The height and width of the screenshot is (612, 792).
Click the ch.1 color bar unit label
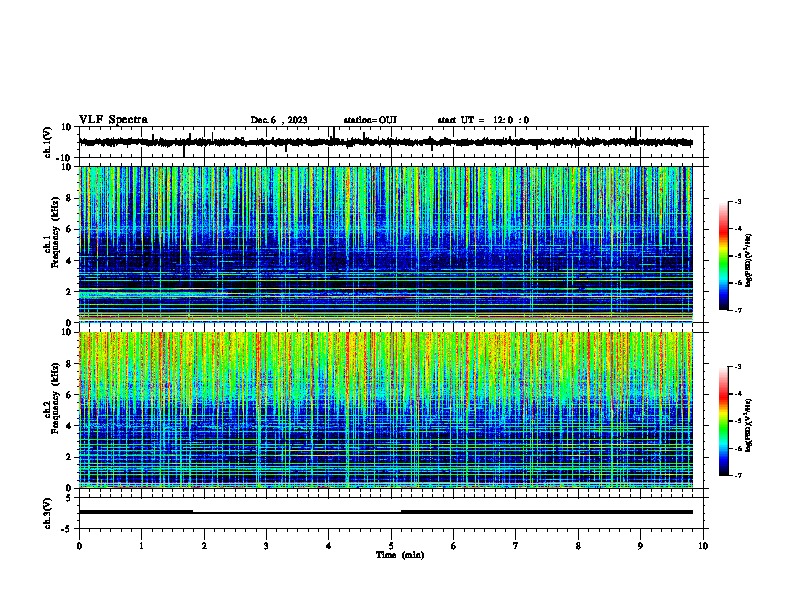point(749,261)
